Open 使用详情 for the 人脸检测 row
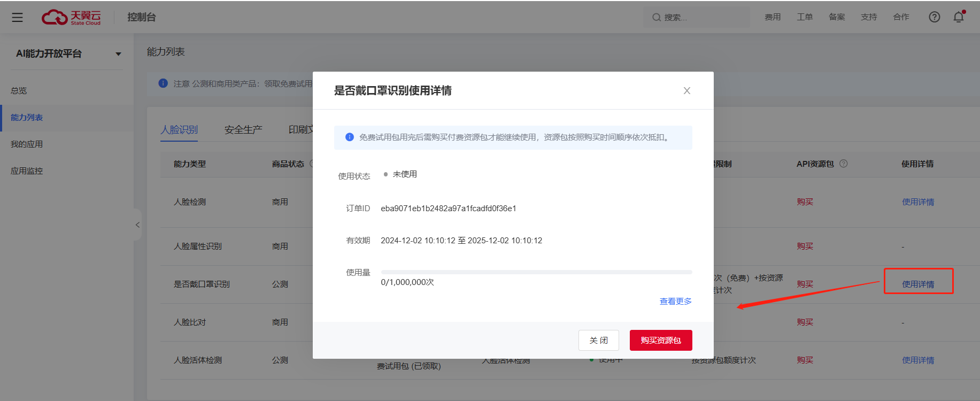The width and height of the screenshot is (980, 401). tap(918, 202)
